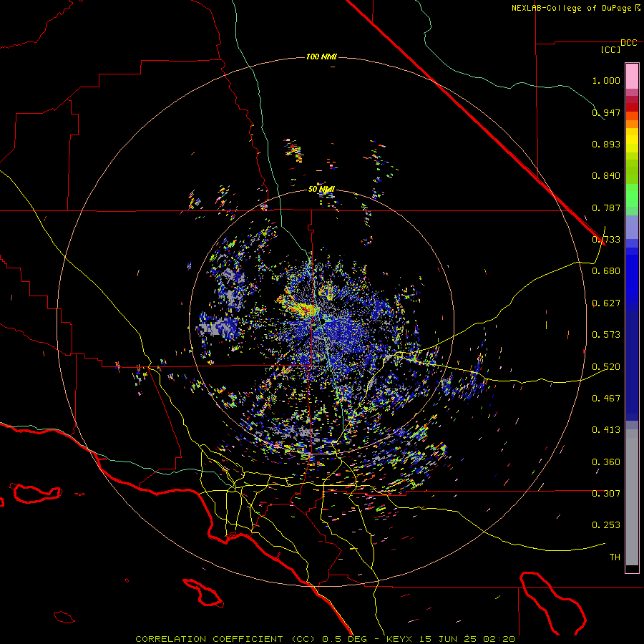Click the CORRELATION COEFFICIENT (CC) caption
This screenshot has height=644, width=644.
click(x=225, y=639)
